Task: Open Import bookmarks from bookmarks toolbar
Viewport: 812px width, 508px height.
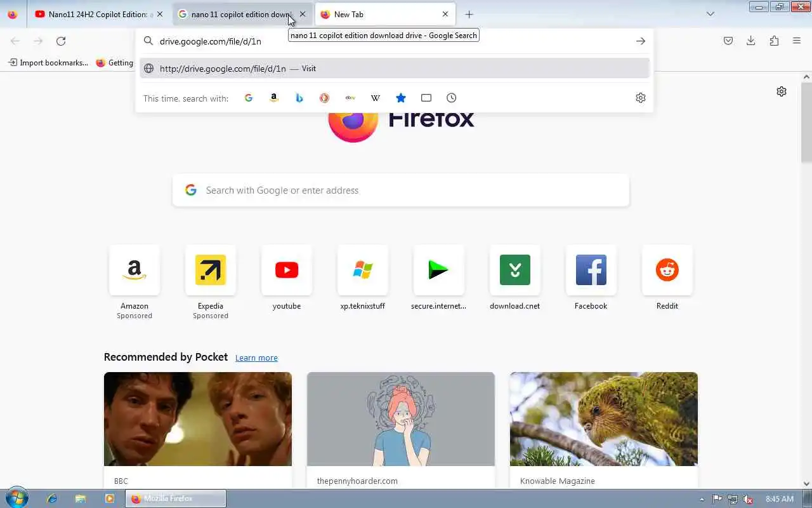Action: tap(48, 63)
